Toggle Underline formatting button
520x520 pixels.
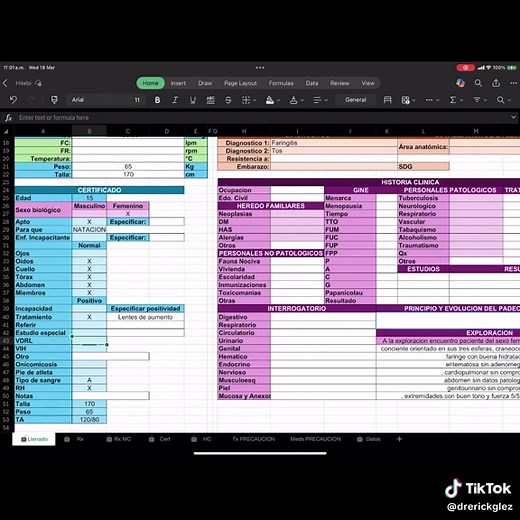coord(192,100)
